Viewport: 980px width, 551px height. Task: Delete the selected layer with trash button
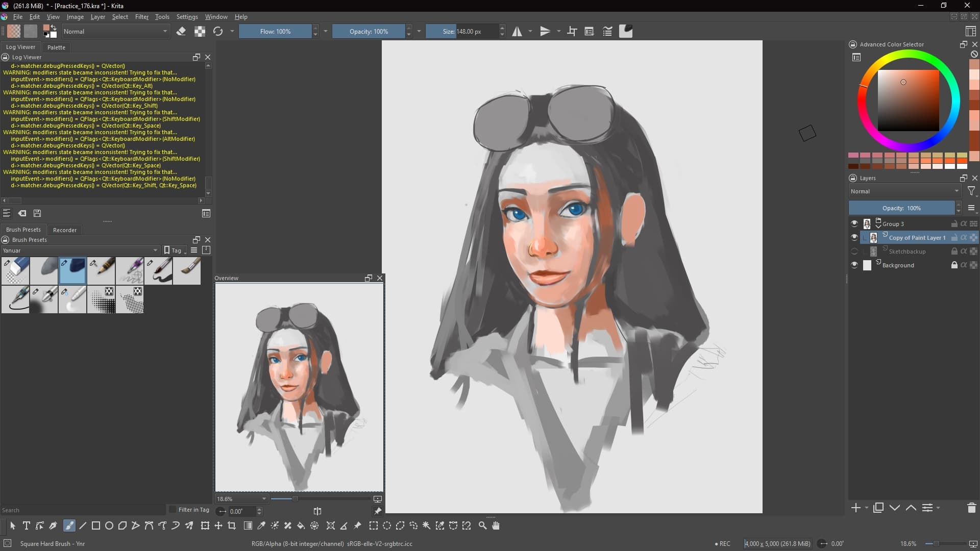(x=971, y=508)
